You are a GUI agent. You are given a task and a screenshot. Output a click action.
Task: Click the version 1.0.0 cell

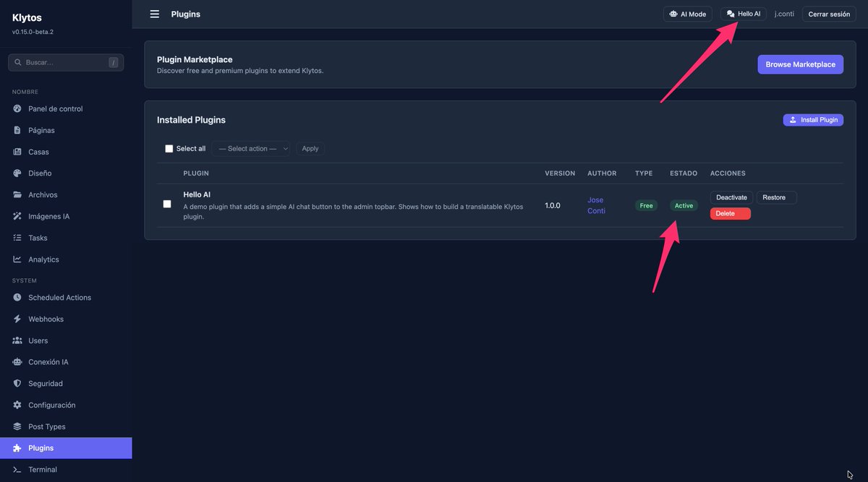click(x=553, y=206)
